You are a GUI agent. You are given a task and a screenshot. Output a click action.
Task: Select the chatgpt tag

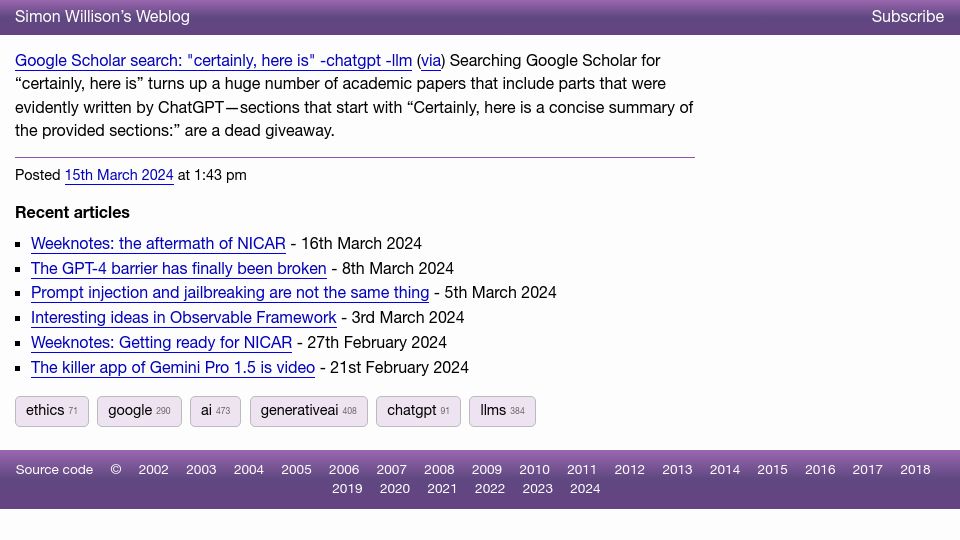(418, 411)
